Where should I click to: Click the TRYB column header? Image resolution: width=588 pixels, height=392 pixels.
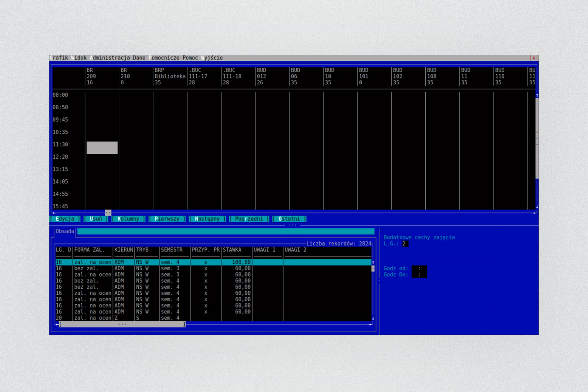[142, 250]
